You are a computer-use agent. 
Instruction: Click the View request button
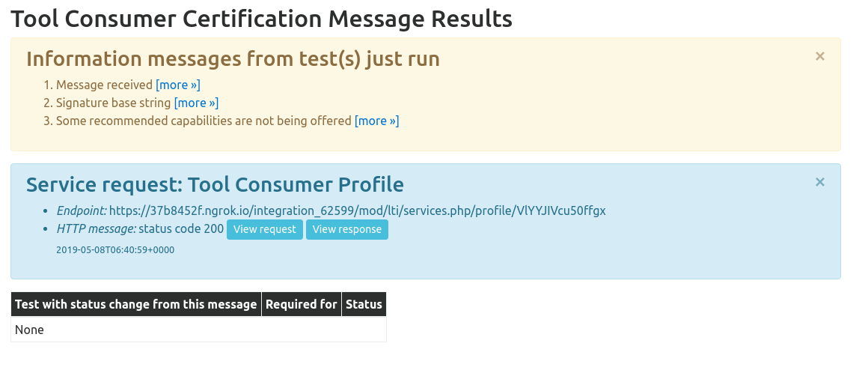point(265,229)
